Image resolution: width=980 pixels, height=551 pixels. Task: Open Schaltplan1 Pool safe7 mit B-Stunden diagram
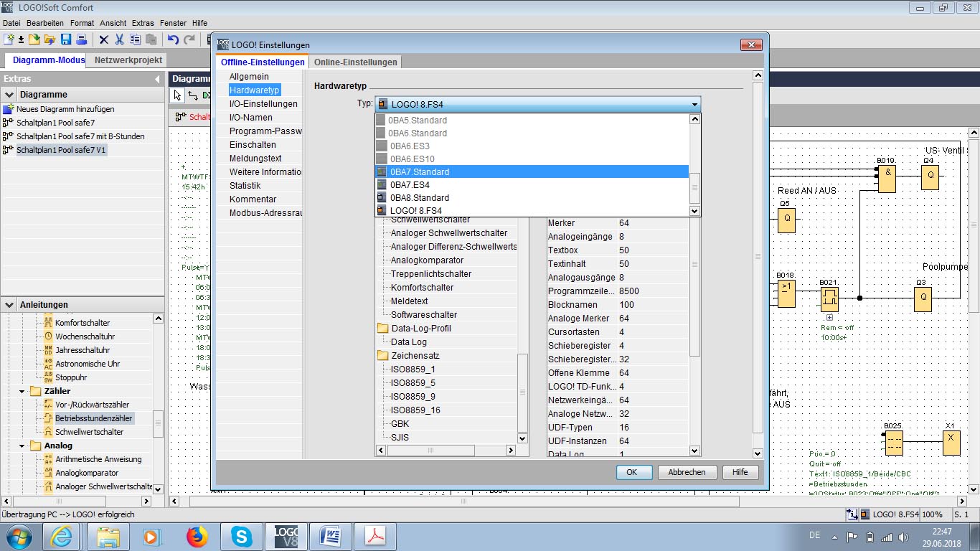click(80, 136)
